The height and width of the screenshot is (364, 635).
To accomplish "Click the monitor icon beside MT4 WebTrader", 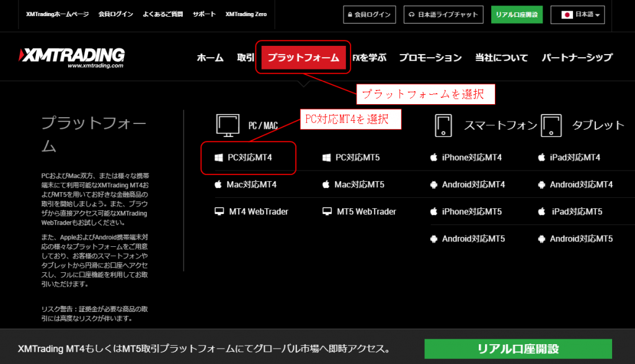I will 219,211.
